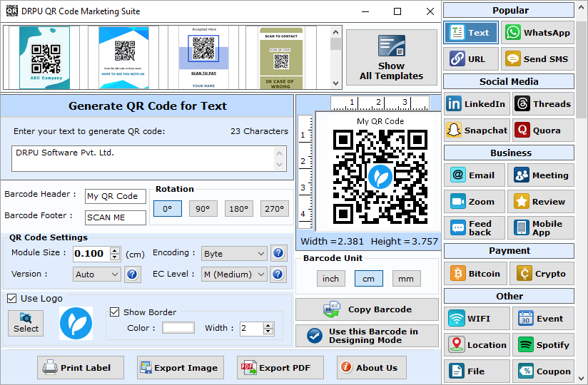Viewport: 588px width, 385px height.
Task: Select the Scan To Contact template thumbnail
Action: pos(281,57)
